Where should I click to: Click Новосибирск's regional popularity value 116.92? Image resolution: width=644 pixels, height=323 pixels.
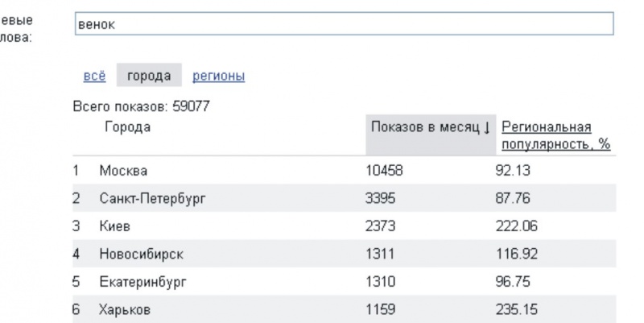(516, 255)
